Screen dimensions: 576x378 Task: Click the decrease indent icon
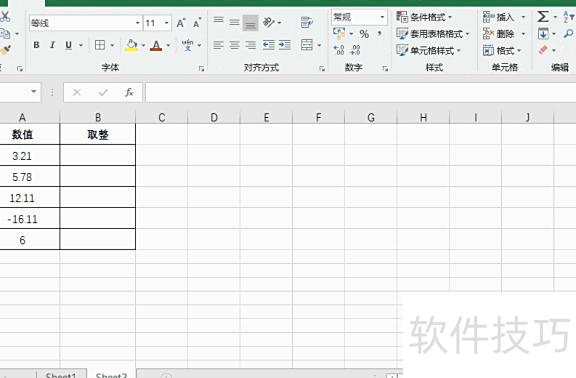[x=269, y=45]
